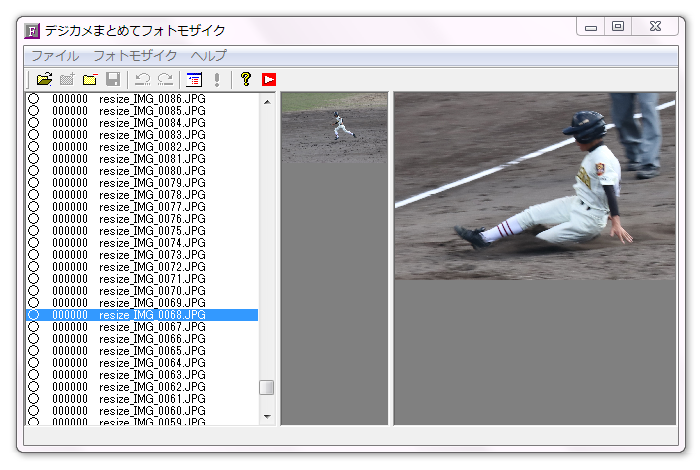Open the ヘルプ menu
The image size is (700, 470).
[208, 56]
